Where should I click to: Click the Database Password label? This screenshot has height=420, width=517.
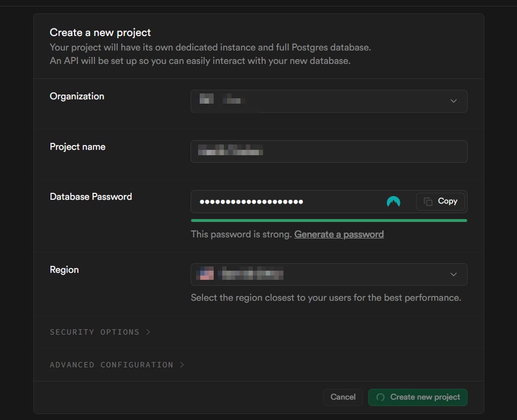91,197
